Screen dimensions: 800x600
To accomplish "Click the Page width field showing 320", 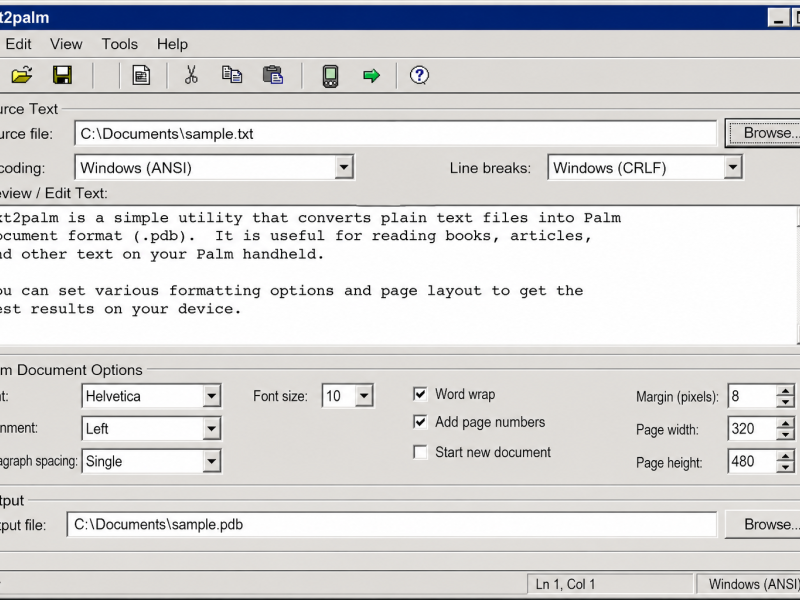I will [x=752, y=429].
